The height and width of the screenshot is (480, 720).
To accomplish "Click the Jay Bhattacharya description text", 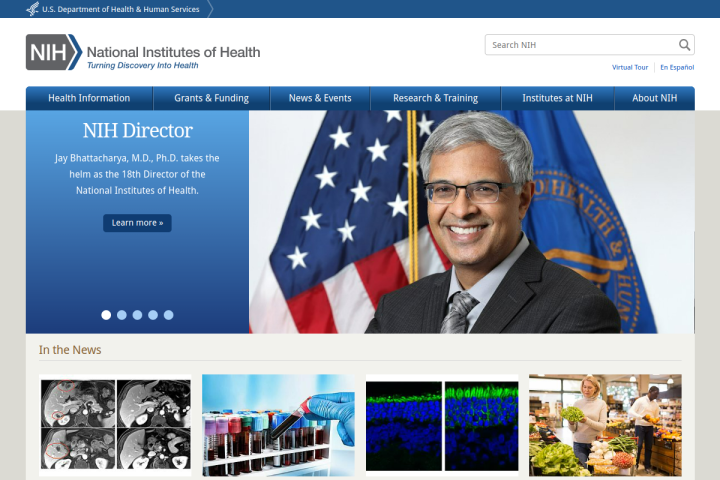I will coord(137,174).
